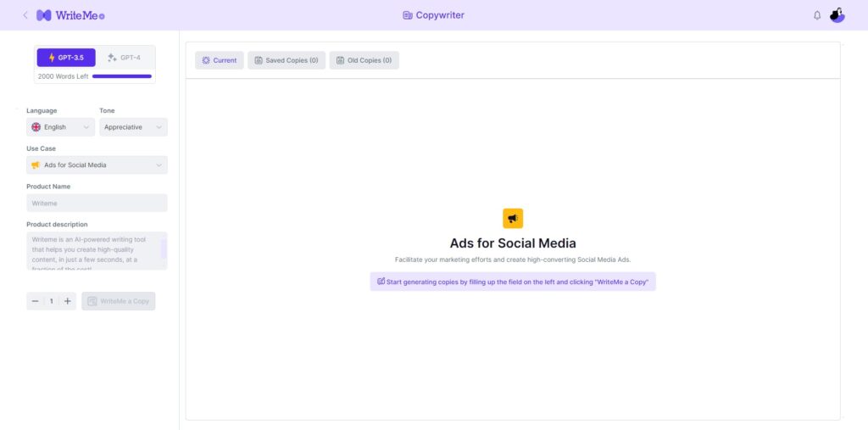
Task: Click the Copywriter header title
Action: [x=440, y=15]
